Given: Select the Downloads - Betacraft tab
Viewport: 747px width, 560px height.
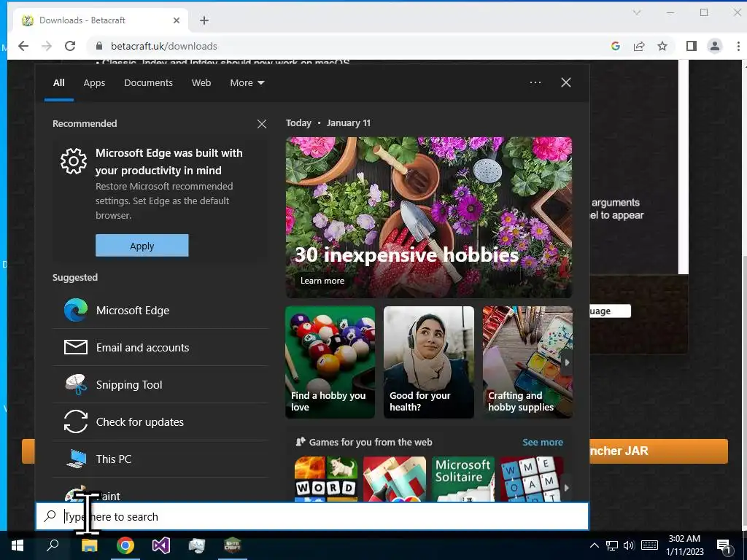Looking at the screenshot, I should click(x=99, y=20).
